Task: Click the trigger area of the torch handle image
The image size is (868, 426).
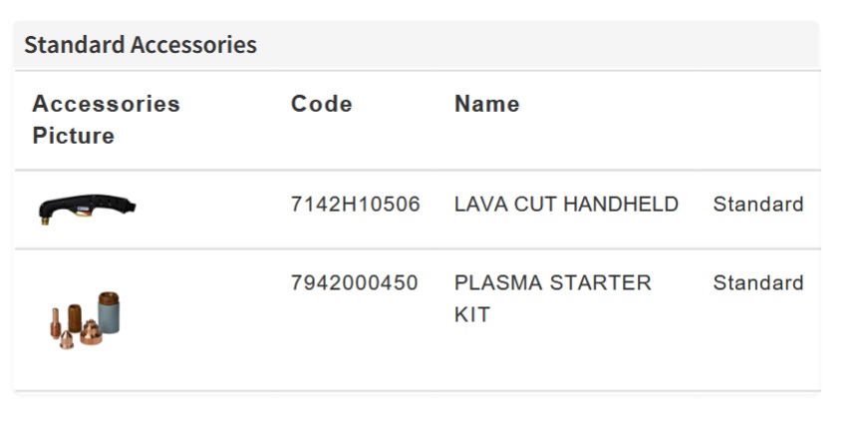Action: [x=80, y=211]
